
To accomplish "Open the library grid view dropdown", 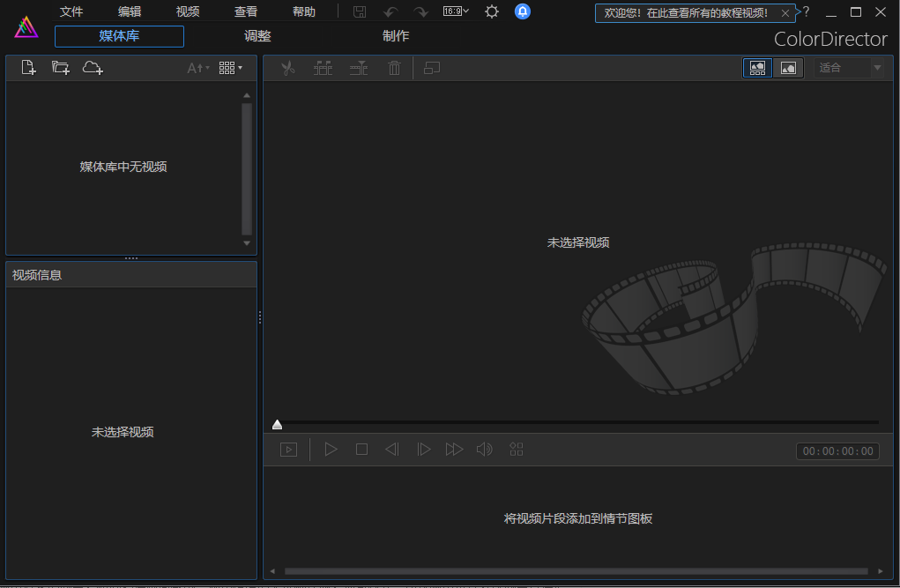I will tap(231, 67).
